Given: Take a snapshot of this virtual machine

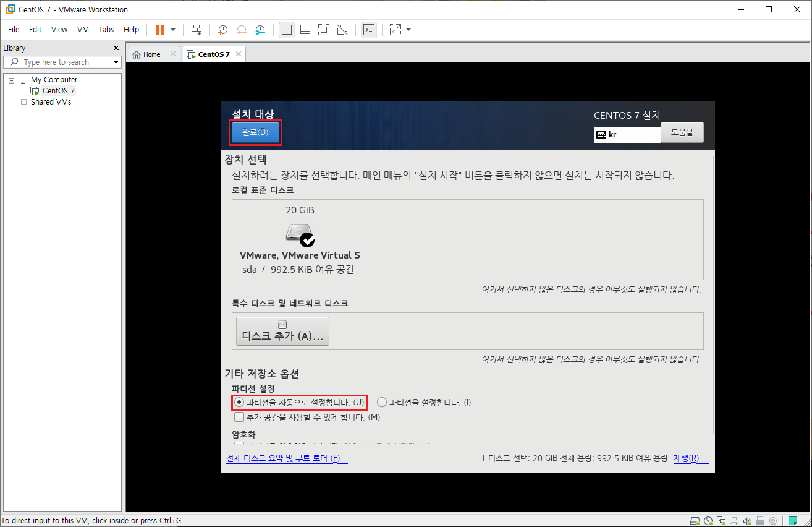Looking at the screenshot, I should (222, 30).
